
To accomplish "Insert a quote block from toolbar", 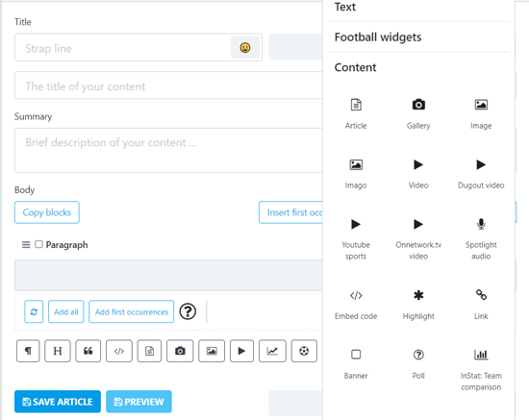I will pyautogui.click(x=88, y=351).
